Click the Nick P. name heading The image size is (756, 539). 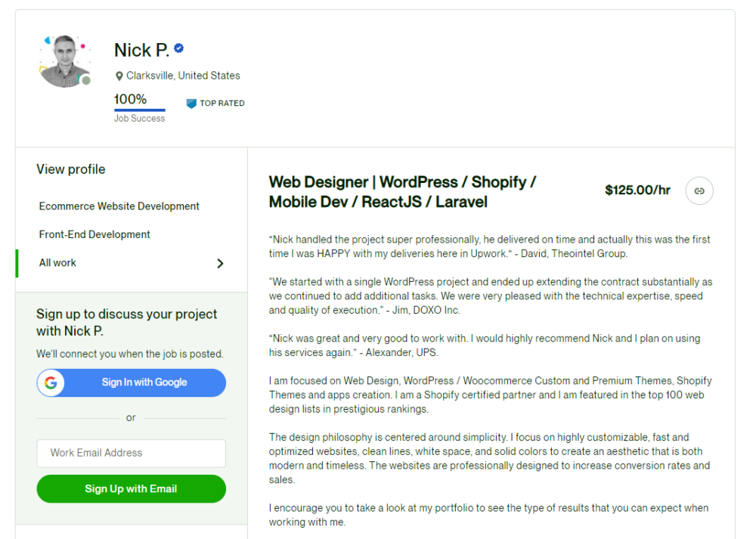(141, 50)
